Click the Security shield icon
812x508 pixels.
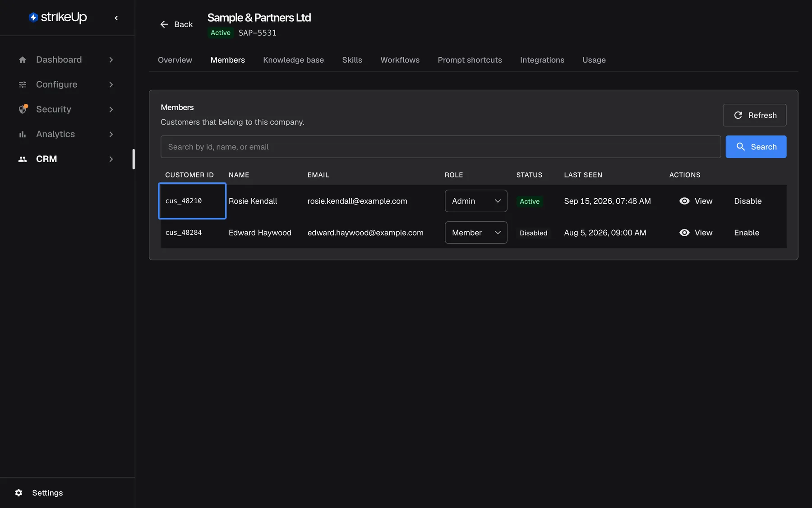(x=23, y=109)
